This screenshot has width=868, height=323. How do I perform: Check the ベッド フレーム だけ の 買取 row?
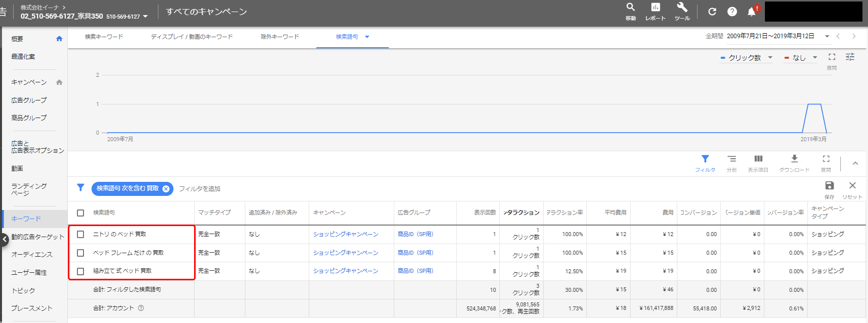80,253
